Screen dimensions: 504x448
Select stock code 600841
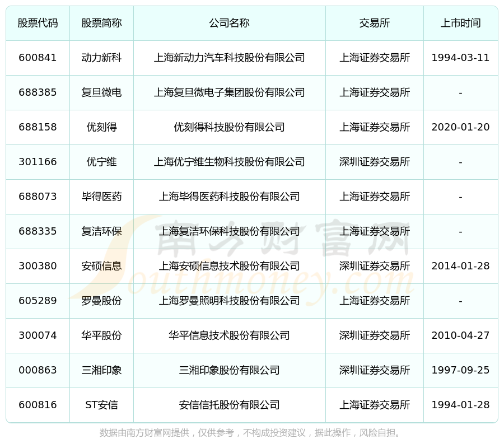click(38, 58)
